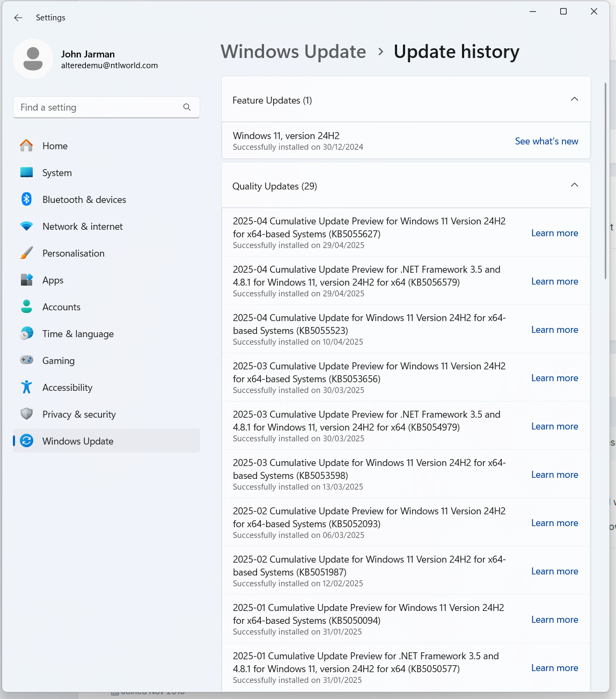Click the Privacy & security shield icon

[x=26, y=414]
